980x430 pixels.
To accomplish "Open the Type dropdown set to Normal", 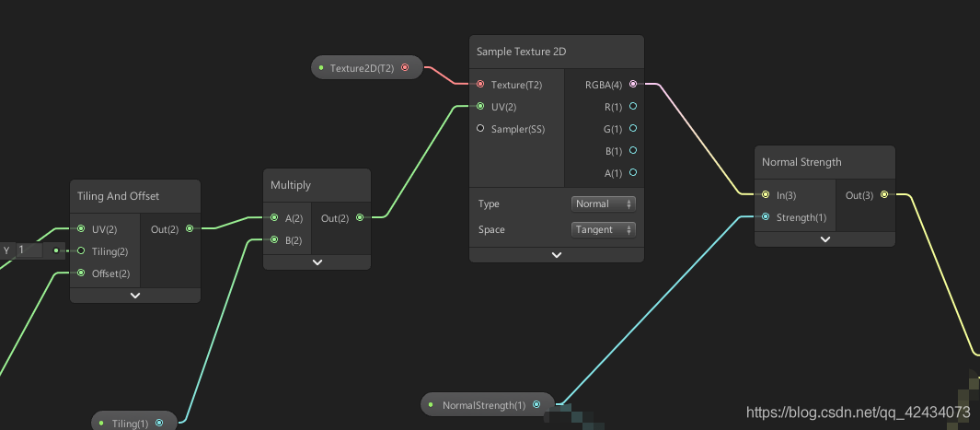I will 603,203.
